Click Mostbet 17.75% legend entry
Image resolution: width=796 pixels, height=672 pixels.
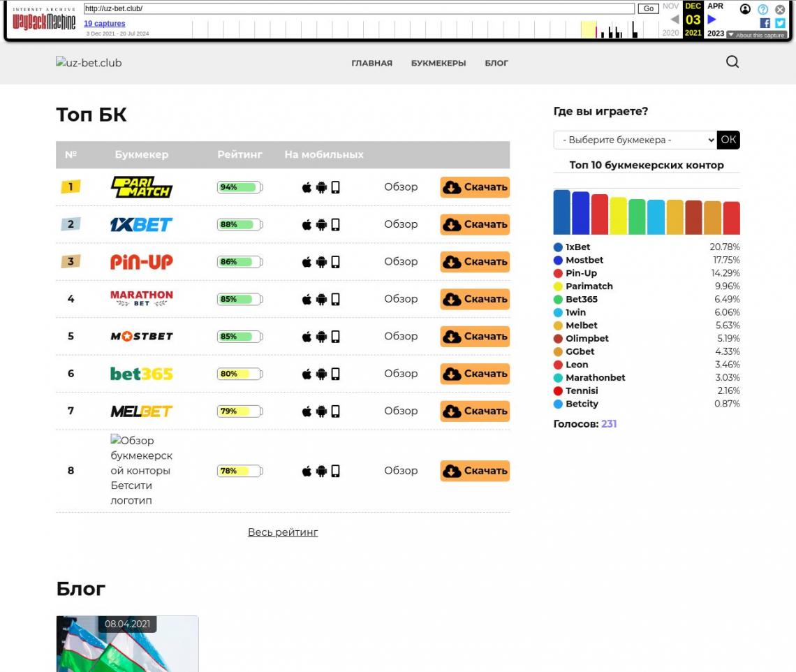pyautogui.click(x=647, y=260)
